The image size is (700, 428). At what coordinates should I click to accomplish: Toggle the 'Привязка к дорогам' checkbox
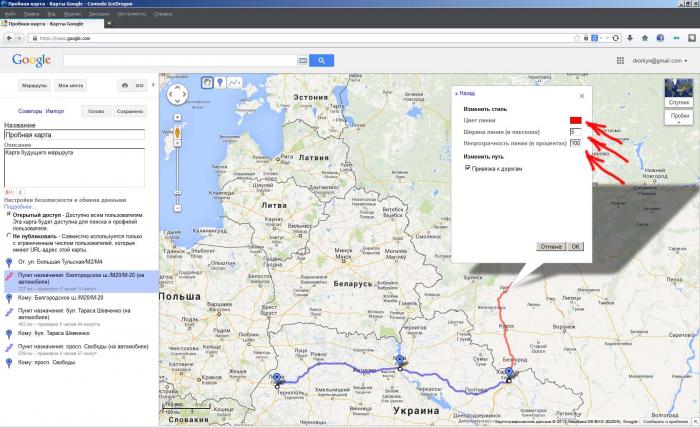click(x=468, y=168)
